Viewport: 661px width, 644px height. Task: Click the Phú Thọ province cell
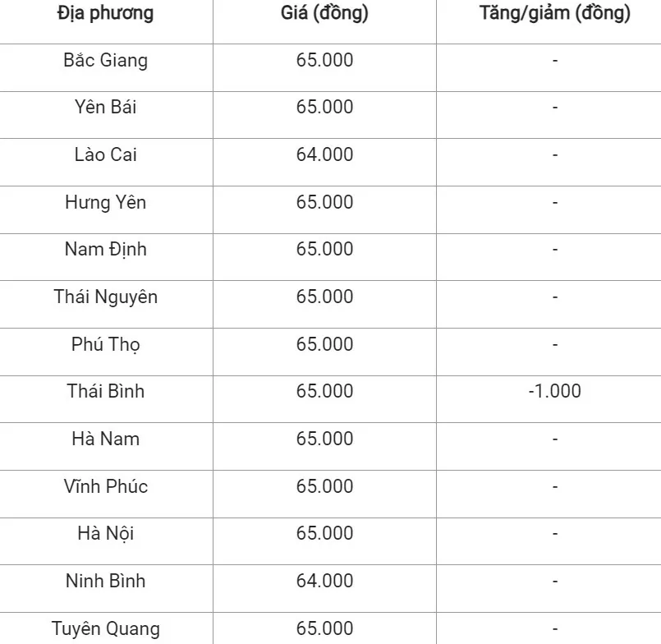tap(106, 345)
